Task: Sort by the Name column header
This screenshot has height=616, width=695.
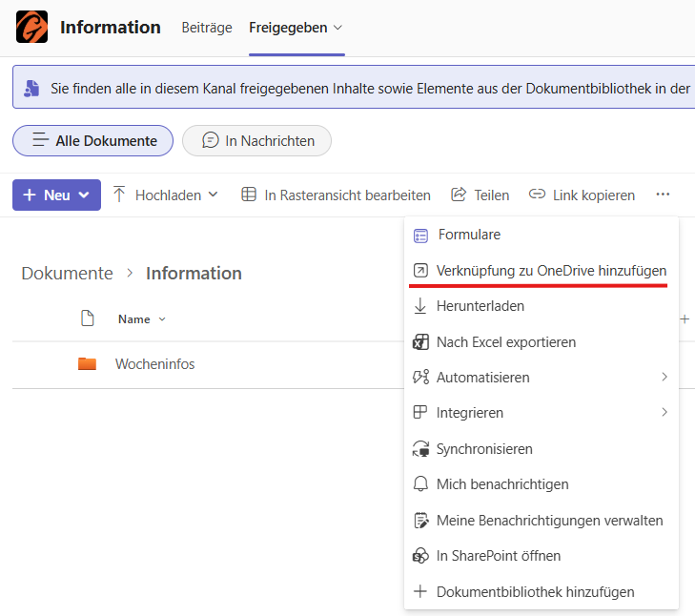Action: click(134, 319)
